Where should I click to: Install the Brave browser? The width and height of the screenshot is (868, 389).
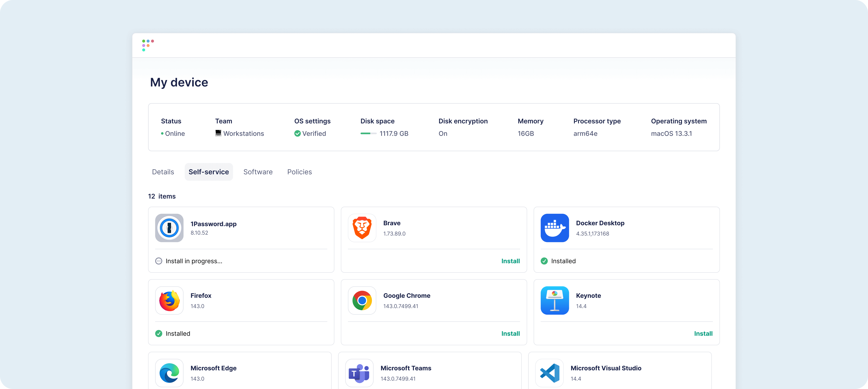(x=510, y=261)
